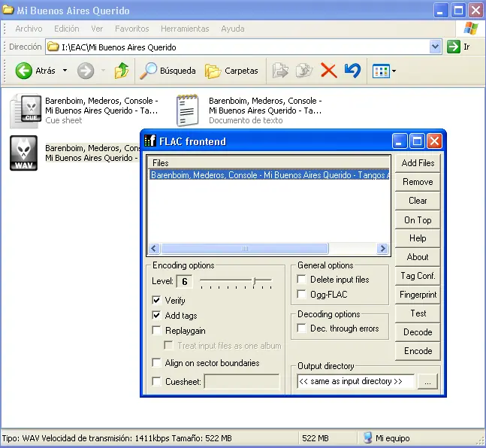Click the grayed forward arrow icon
This screenshot has height=448, width=486.
coord(86,71)
